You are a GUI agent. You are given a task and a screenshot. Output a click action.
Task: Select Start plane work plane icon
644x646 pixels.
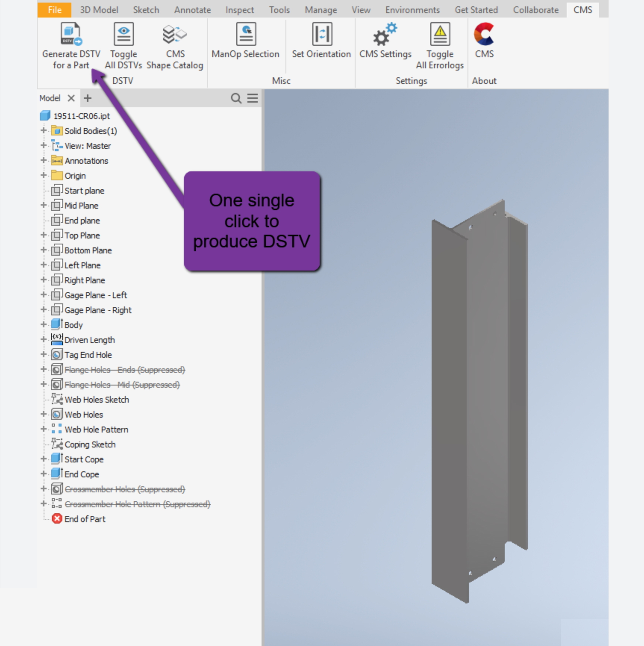57,190
